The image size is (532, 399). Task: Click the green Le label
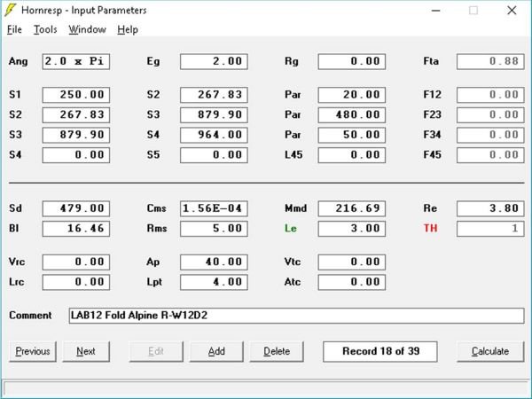coord(290,228)
